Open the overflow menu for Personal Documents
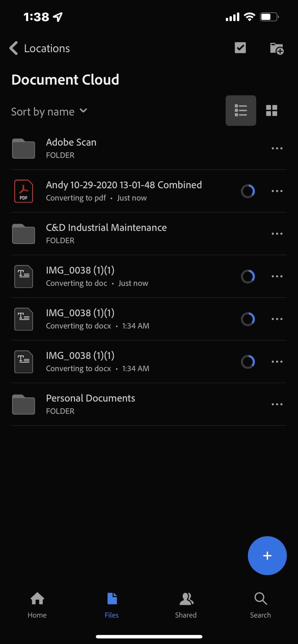This screenshot has height=644, width=298. pyautogui.click(x=277, y=404)
